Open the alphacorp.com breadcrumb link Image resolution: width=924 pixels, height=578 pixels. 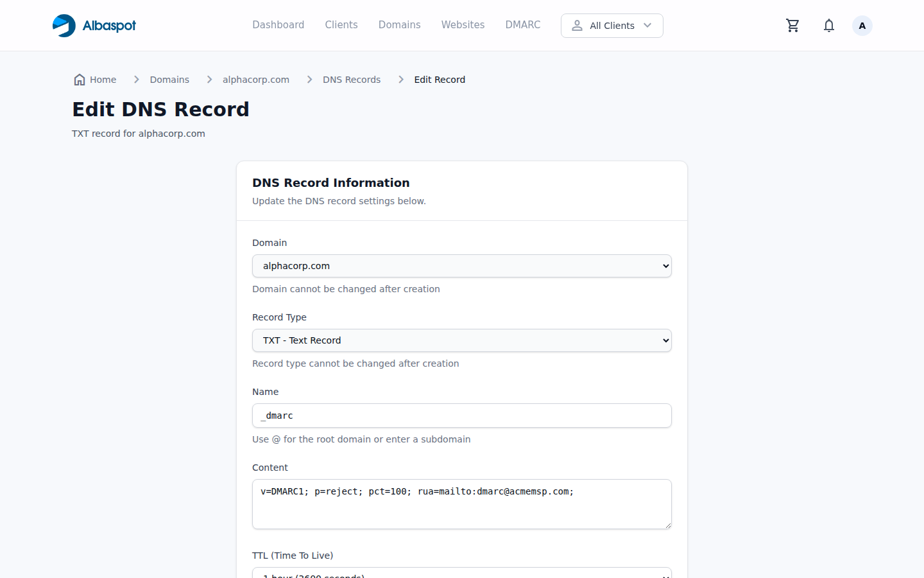255,79
